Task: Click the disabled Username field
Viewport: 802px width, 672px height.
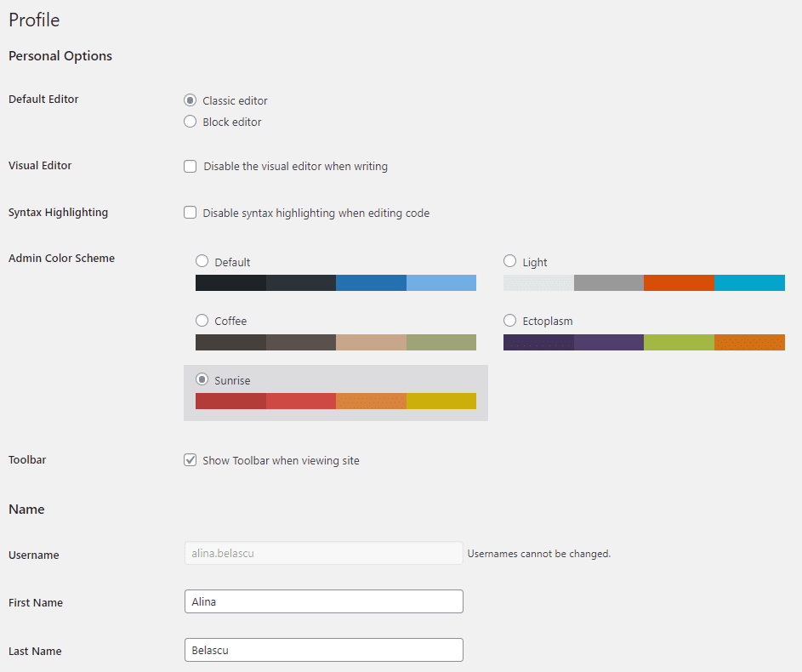Action: tap(323, 553)
